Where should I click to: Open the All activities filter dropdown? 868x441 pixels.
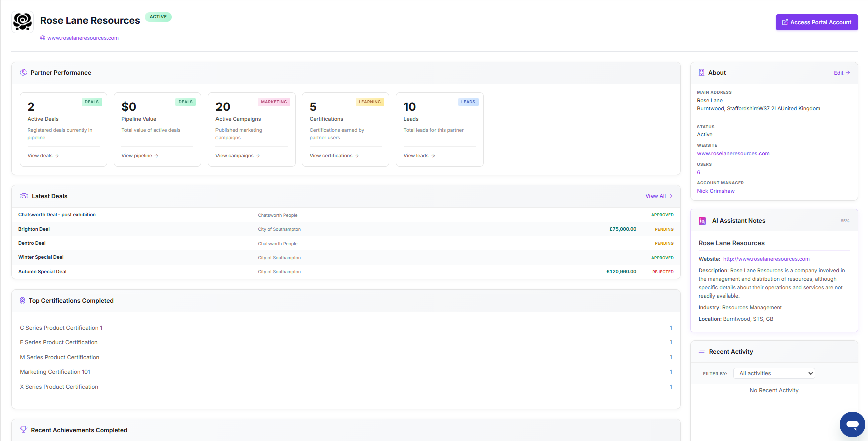pyautogui.click(x=774, y=373)
